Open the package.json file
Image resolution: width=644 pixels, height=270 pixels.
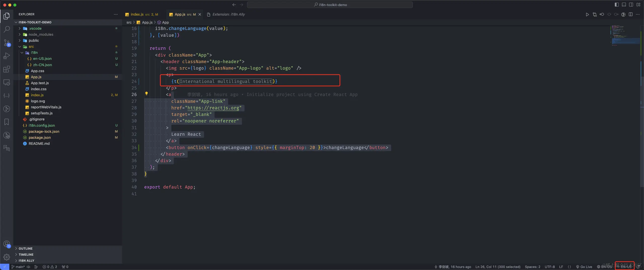pos(68,138)
